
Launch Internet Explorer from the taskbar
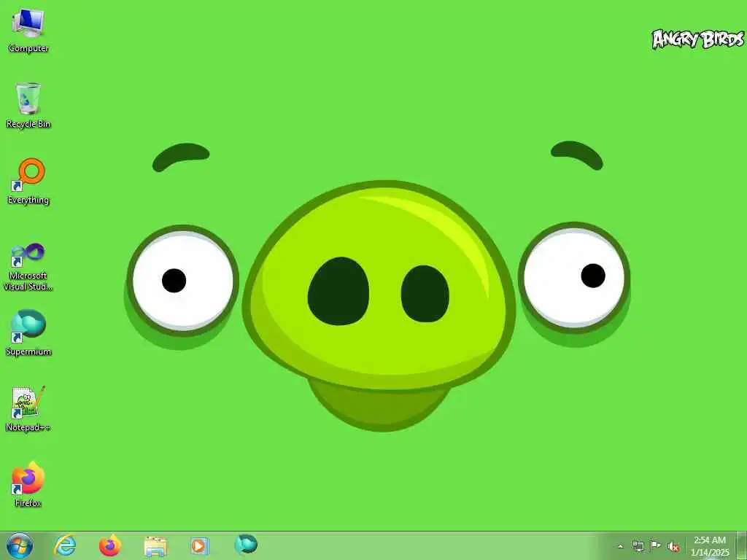(x=65, y=545)
